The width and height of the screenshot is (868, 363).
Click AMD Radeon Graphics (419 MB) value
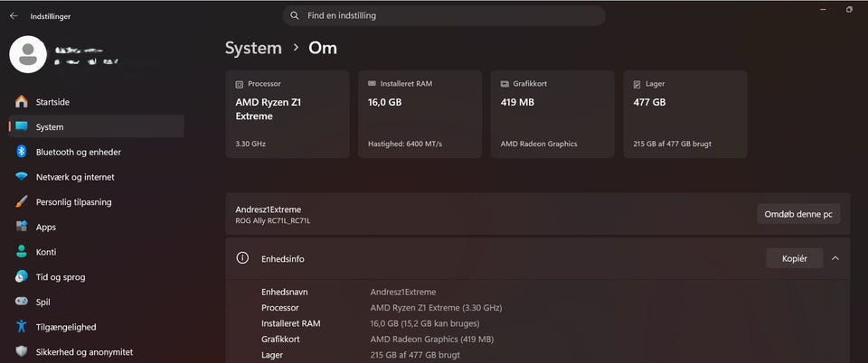pyautogui.click(x=432, y=339)
